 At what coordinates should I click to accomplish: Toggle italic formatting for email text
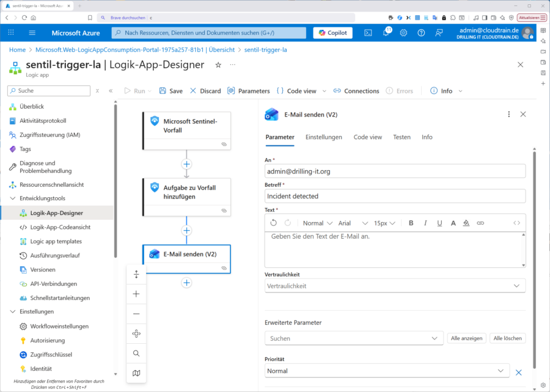pyautogui.click(x=425, y=223)
